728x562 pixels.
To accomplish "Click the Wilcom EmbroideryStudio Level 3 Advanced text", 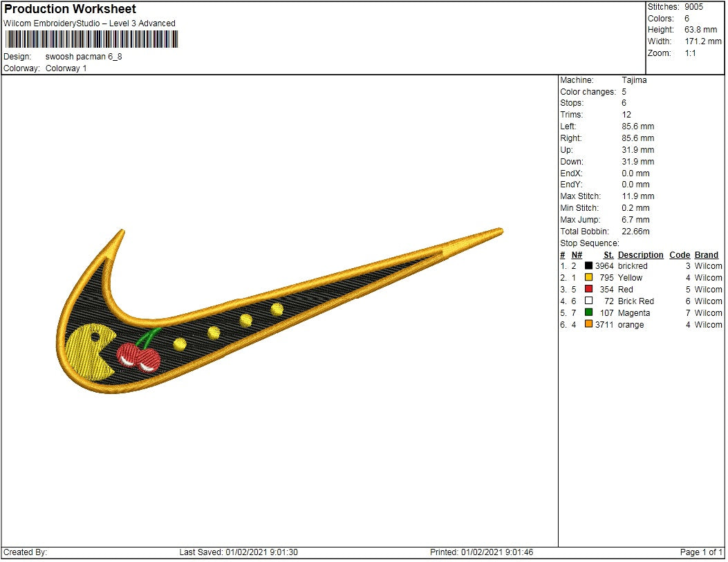I will coord(90,24).
